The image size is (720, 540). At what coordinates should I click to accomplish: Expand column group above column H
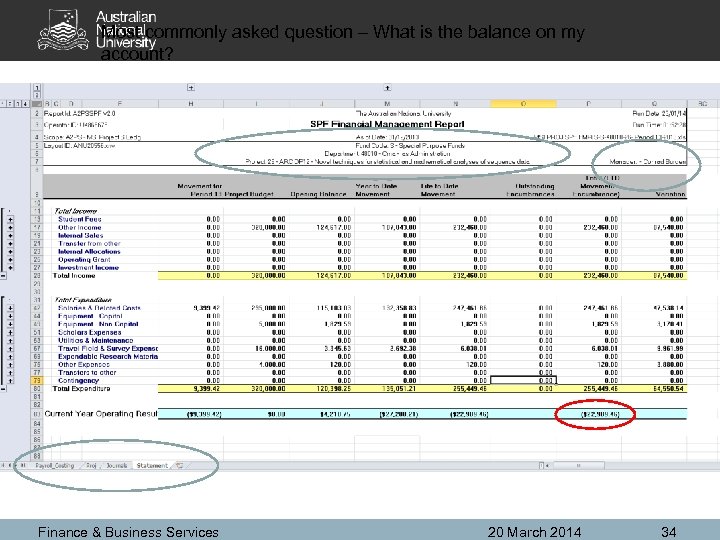click(191, 87)
